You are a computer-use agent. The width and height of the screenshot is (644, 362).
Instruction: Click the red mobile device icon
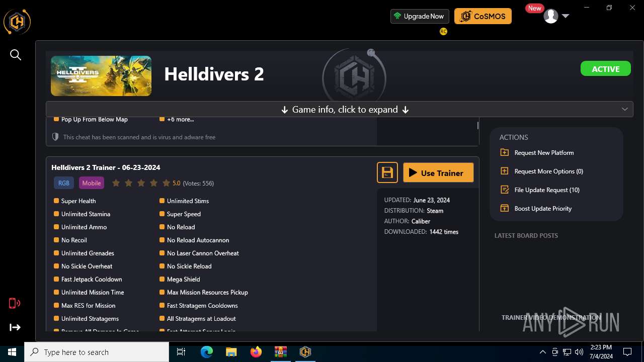(x=15, y=303)
